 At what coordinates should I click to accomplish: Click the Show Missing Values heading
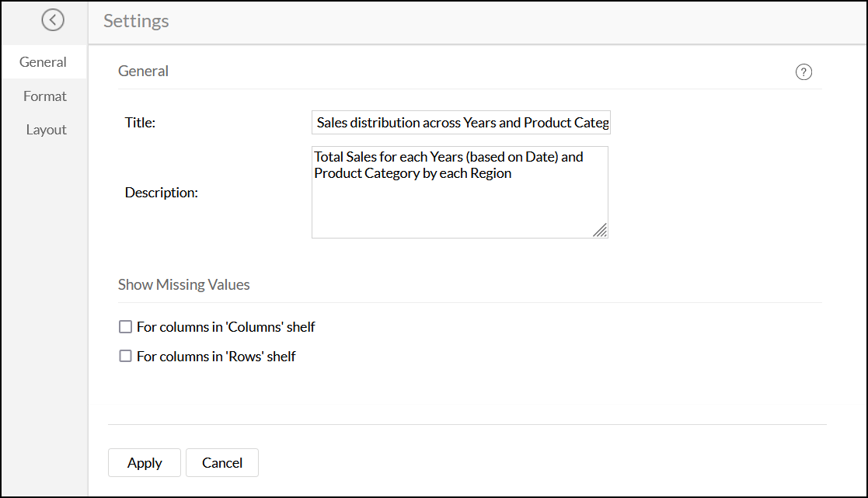[184, 284]
